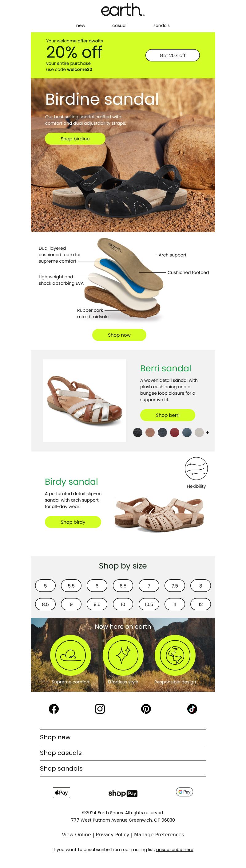
Task: Open the TikTok social icon
Action: tap(192, 709)
